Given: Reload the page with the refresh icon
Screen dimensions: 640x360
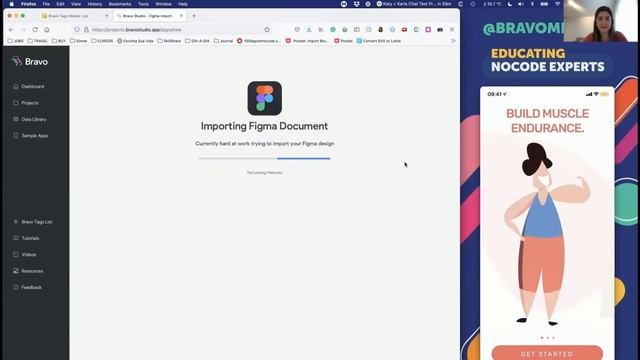Looking at the screenshot, I should [35, 29].
